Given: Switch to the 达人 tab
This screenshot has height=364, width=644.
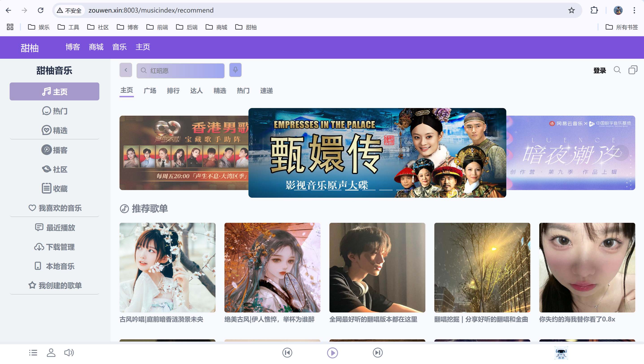Looking at the screenshot, I should click(x=196, y=91).
